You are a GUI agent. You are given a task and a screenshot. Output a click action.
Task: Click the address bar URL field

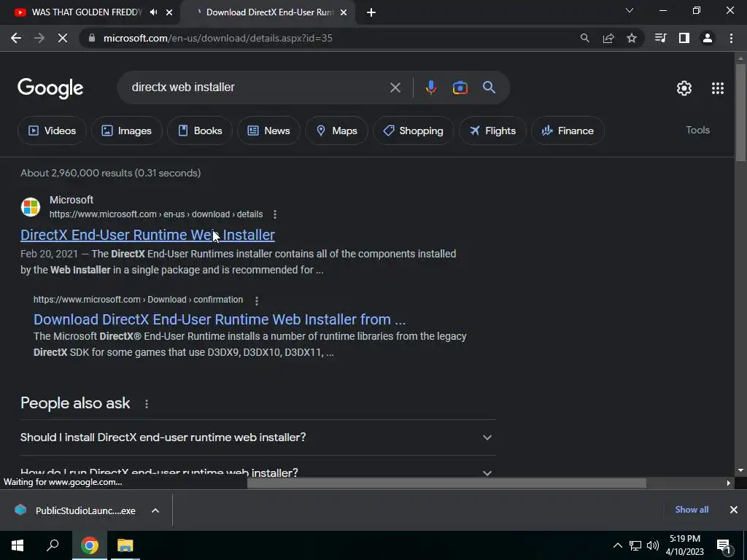pos(217,38)
